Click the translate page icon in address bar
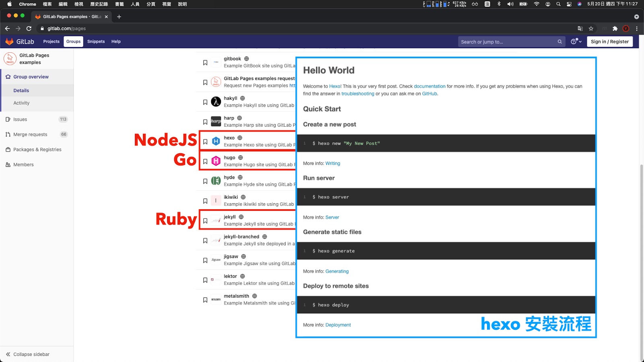644x362 pixels. click(580, 29)
